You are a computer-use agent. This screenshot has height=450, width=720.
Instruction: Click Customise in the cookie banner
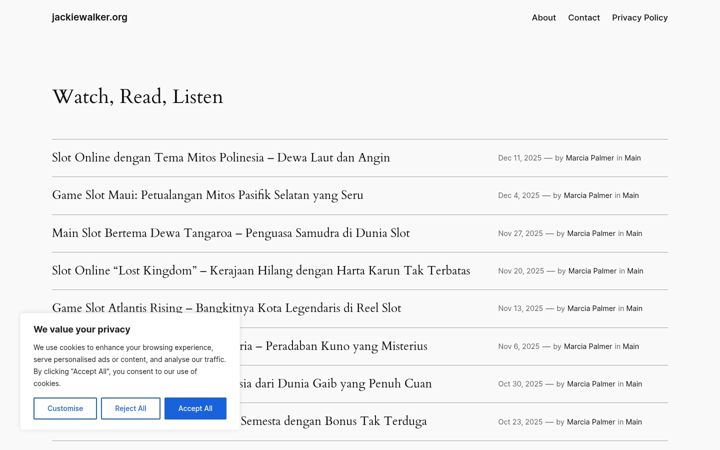(x=65, y=408)
